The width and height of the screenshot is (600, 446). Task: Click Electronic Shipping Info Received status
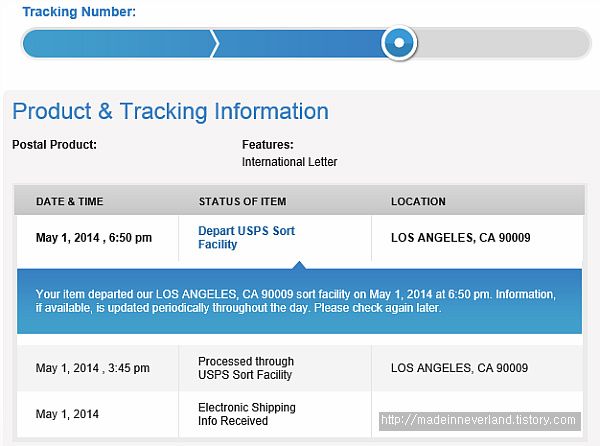click(246, 414)
